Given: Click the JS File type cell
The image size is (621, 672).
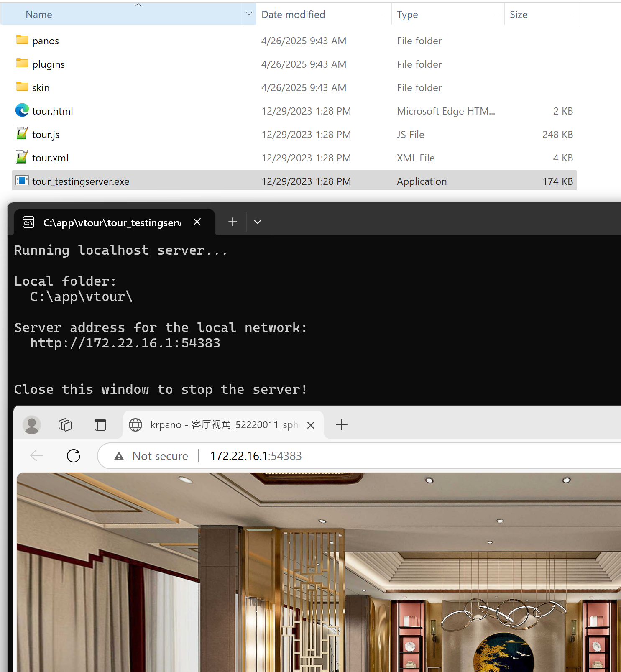Looking at the screenshot, I should coord(411,135).
